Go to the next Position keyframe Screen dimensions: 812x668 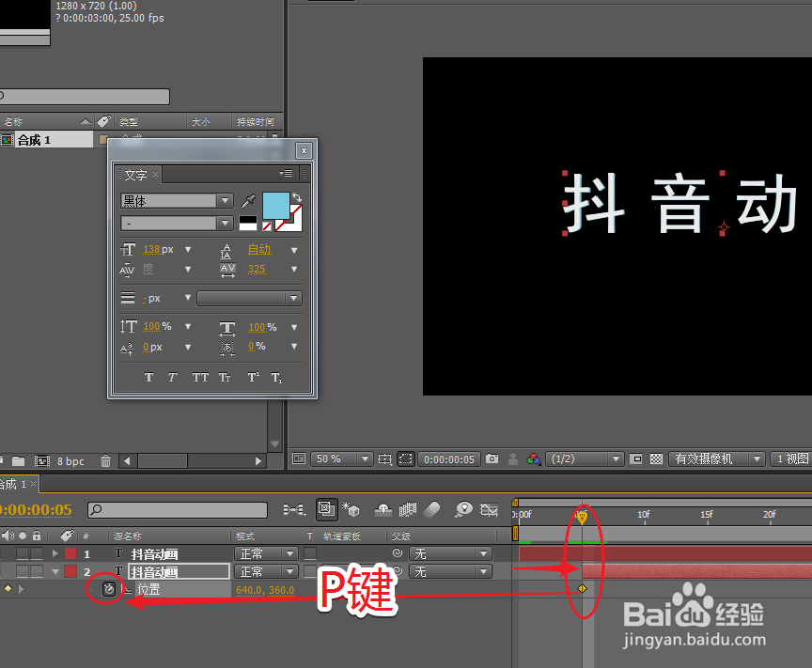(21, 589)
